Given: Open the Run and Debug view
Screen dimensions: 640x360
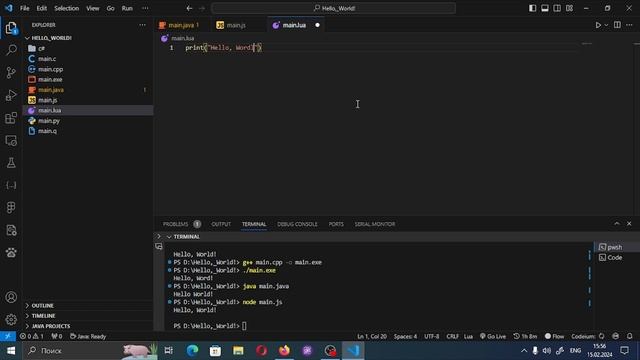Looking at the screenshot, I should tap(11, 95).
